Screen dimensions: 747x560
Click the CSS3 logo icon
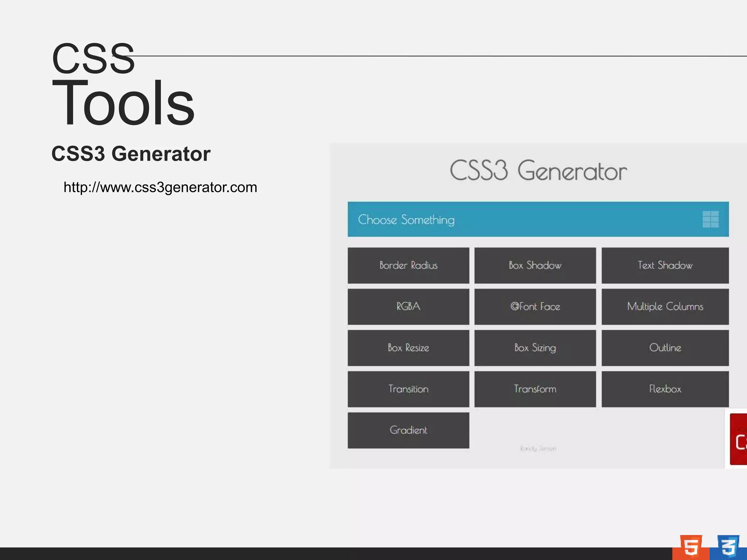point(728,547)
